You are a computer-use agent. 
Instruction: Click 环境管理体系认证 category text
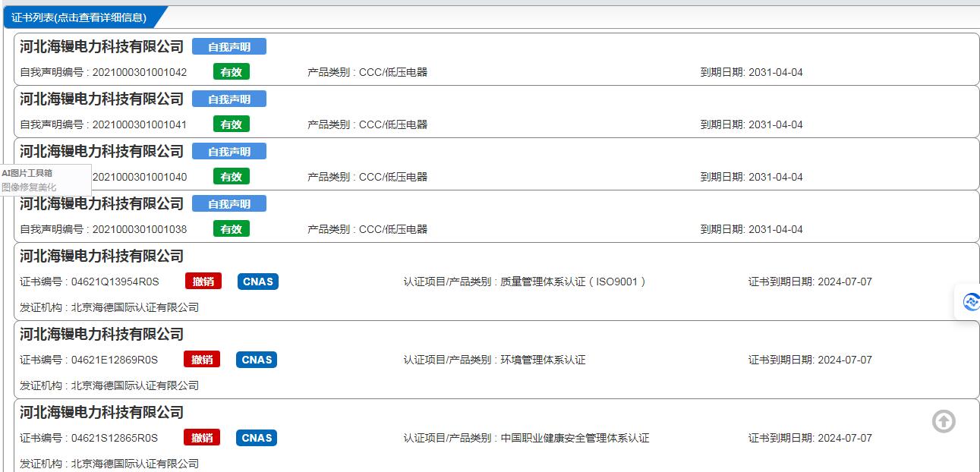click(543, 360)
